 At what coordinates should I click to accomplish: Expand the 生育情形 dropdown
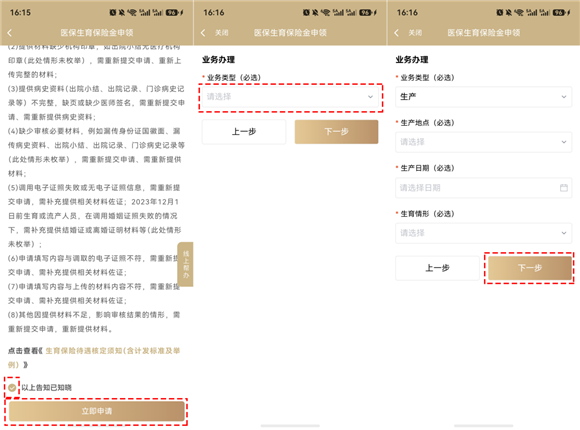tap(483, 233)
